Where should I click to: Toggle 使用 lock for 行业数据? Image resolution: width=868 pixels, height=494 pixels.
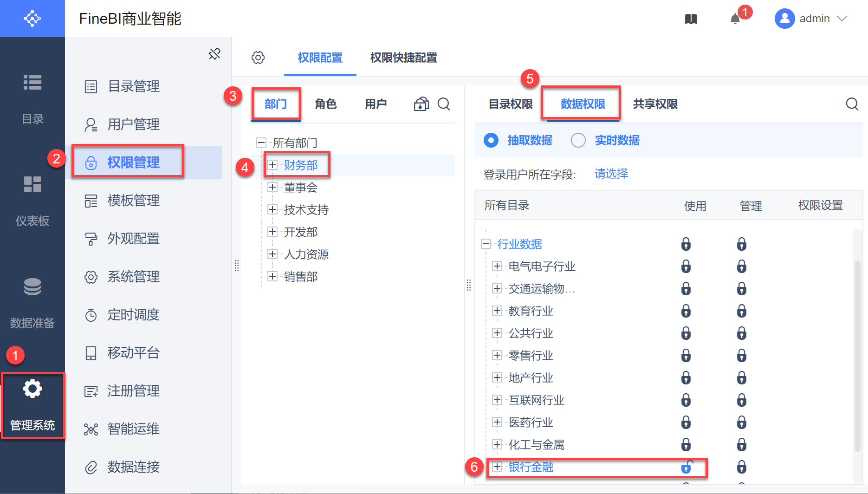tap(686, 244)
